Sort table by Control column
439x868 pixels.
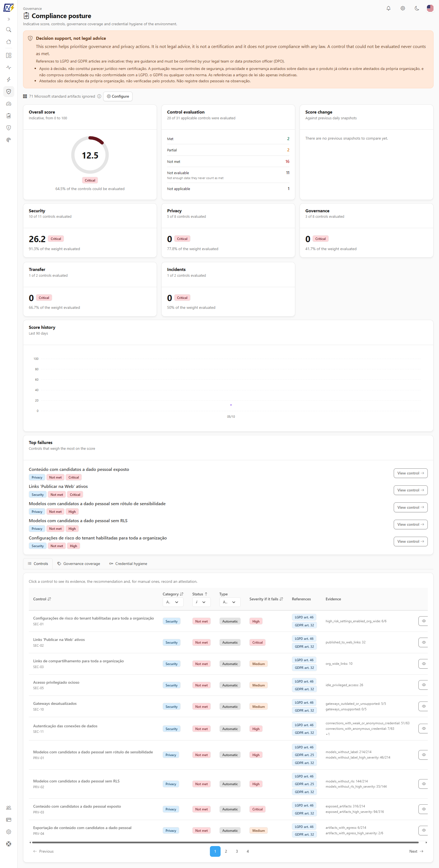(x=42, y=599)
